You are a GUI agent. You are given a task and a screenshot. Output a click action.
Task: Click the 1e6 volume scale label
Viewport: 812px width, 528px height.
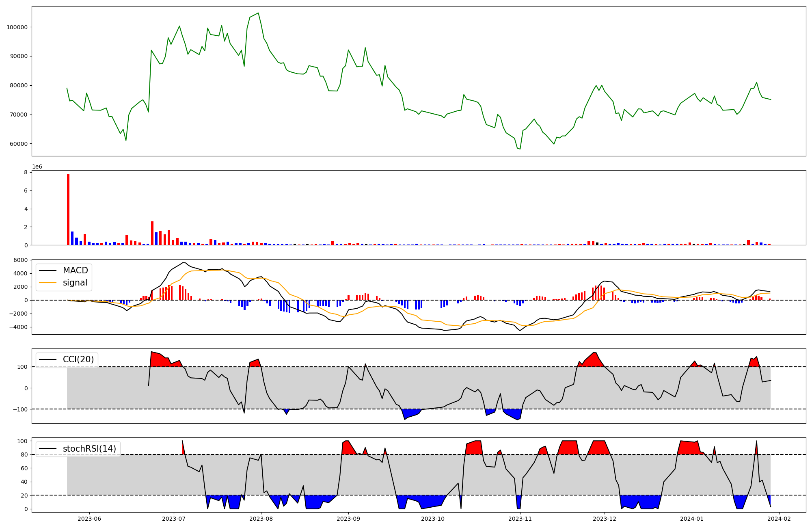point(37,167)
